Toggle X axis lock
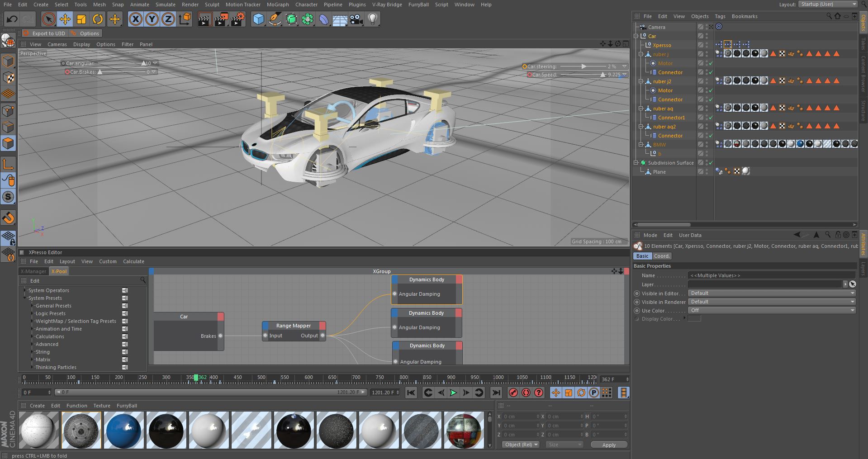 point(136,19)
